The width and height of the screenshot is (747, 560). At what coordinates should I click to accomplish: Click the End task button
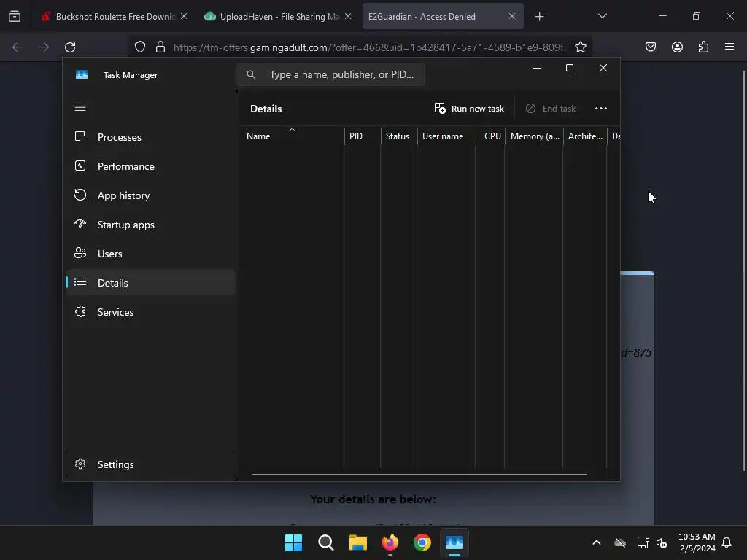click(x=551, y=109)
